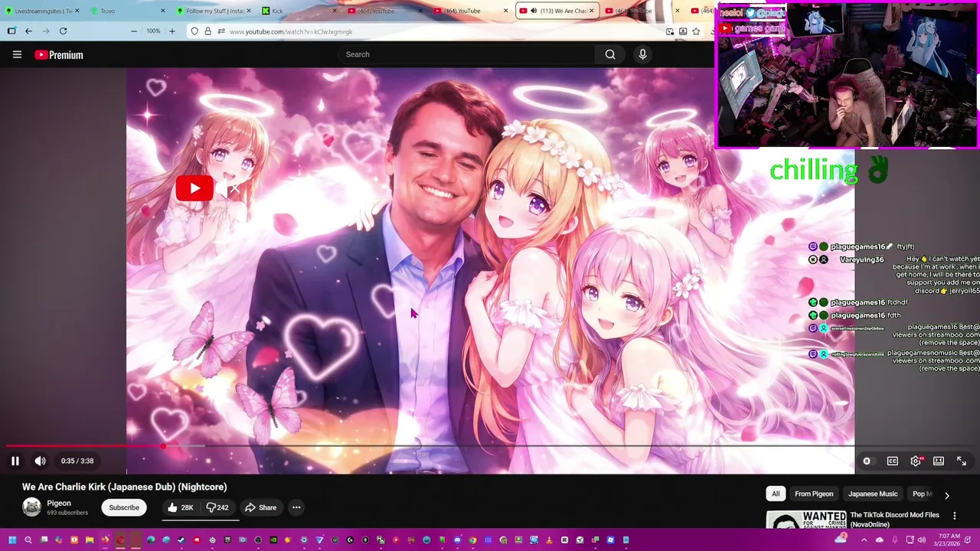Click the YouTube search field
The height and width of the screenshot is (551, 980).
coord(466,54)
